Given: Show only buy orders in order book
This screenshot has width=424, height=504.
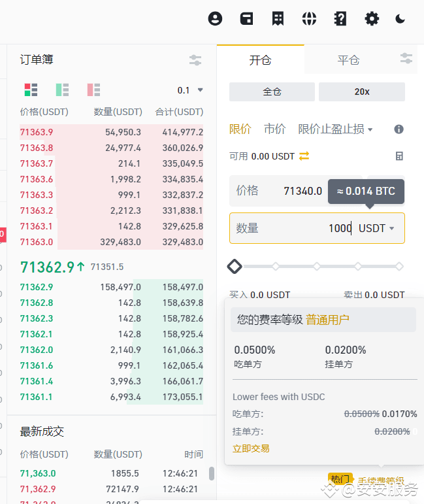Looking at the screenshot, I should coord(63,90).
